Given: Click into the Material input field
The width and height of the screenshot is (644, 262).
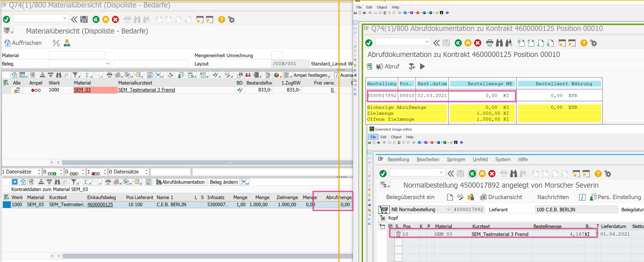Looking at the screenshot, I should coord(77,55).
